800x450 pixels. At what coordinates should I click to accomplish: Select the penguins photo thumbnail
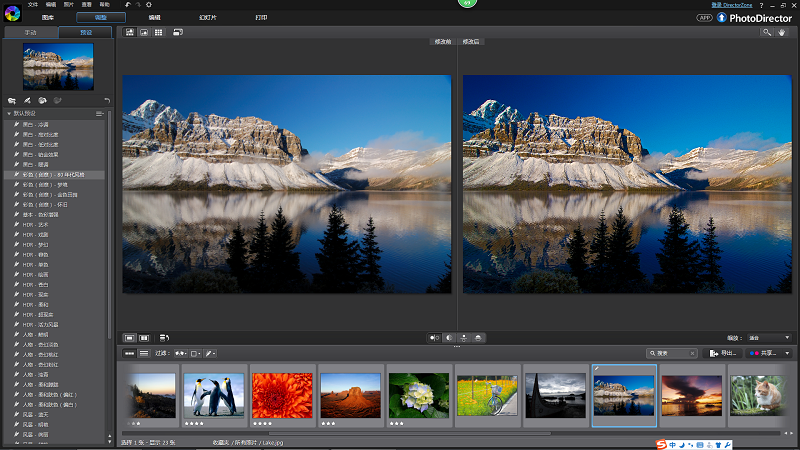pos(214,395)
